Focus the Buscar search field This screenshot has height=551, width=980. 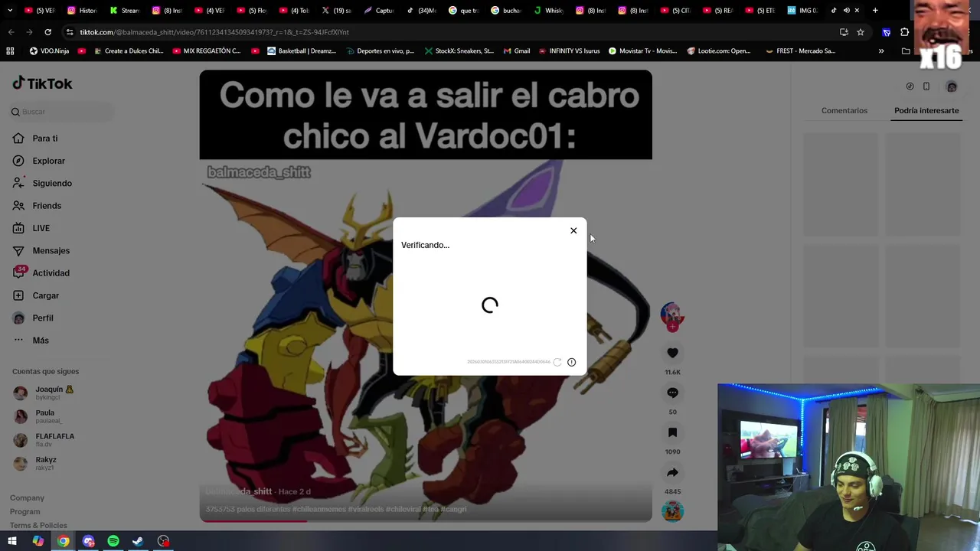click(61, 112)
